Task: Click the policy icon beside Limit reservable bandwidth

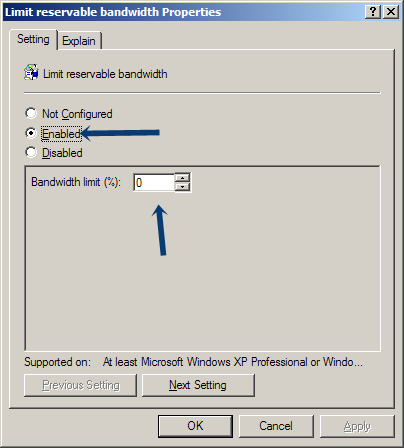Action: coord(31,72)
